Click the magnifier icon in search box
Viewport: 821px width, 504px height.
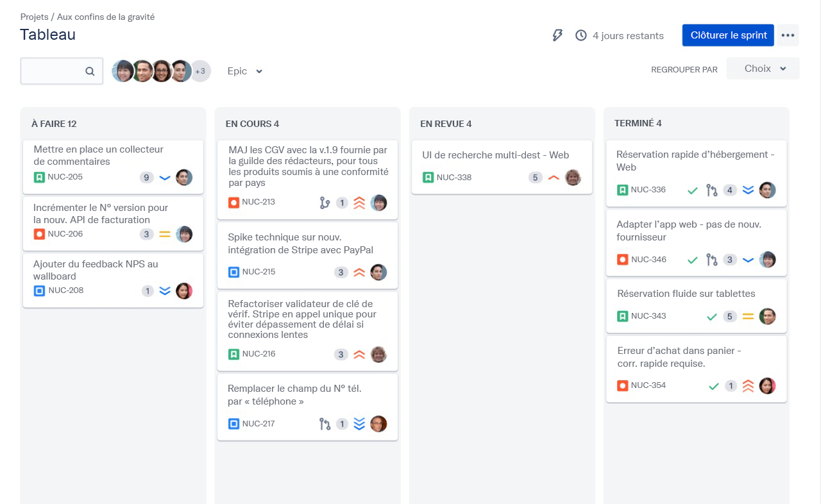point(90,71)
